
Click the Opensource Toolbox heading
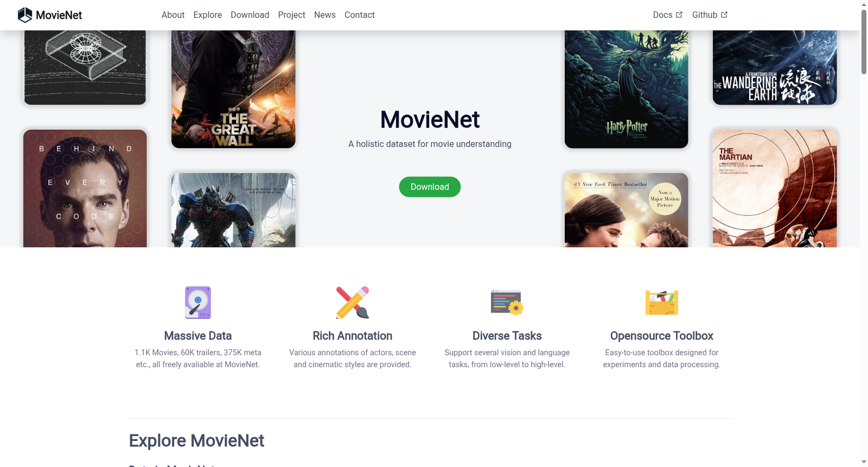click(x=662, y=336)
